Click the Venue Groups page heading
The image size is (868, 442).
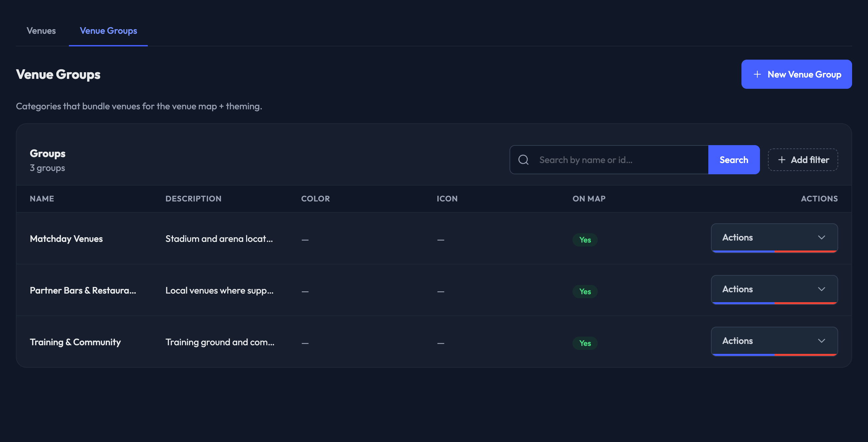[x=58, y=74]
